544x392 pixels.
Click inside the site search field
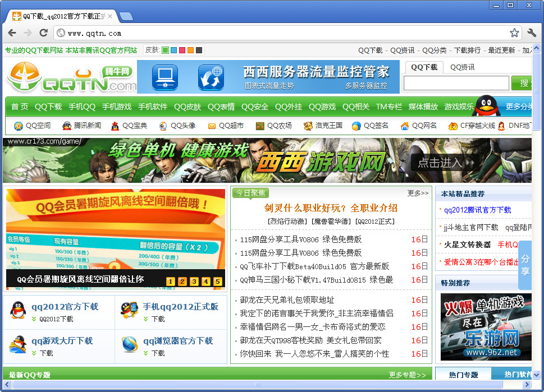tap(456, 84)
